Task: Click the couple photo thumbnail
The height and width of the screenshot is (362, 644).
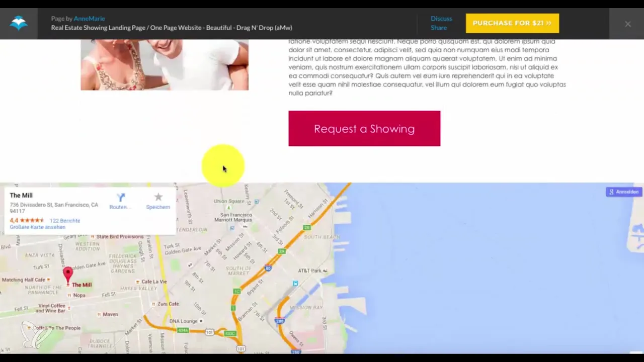Action: tap(165, 65)
